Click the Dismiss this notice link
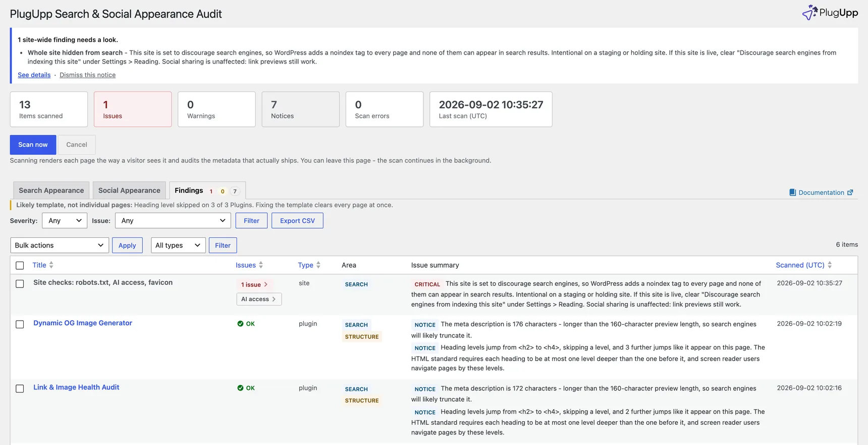 [x=88, y=75]
